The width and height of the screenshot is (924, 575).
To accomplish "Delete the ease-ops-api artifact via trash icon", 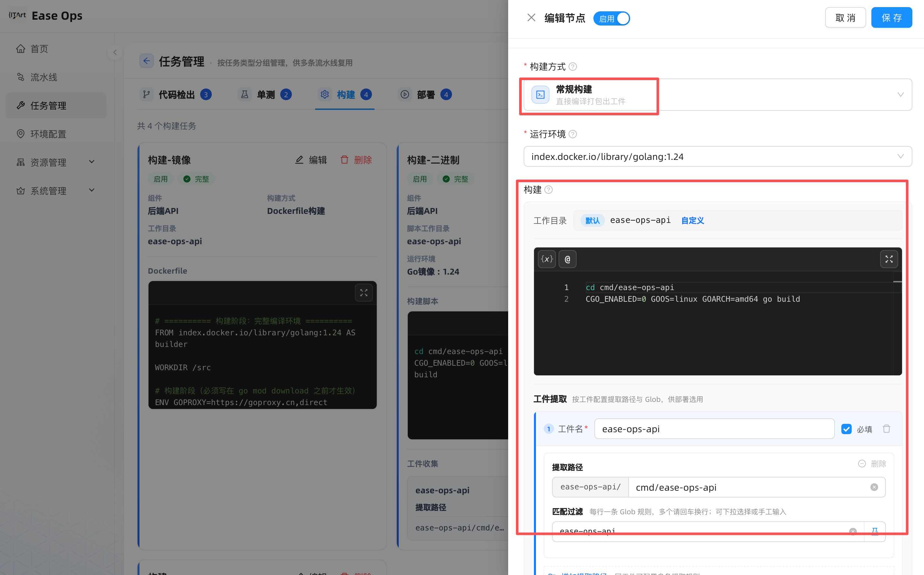I will click(x=886, y=429).
